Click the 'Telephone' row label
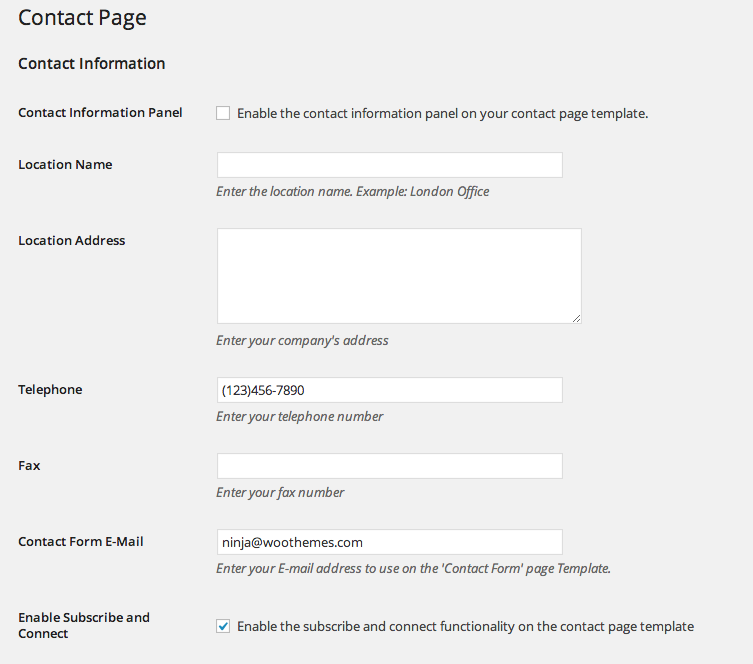The image size is (753, 664). 50,389
